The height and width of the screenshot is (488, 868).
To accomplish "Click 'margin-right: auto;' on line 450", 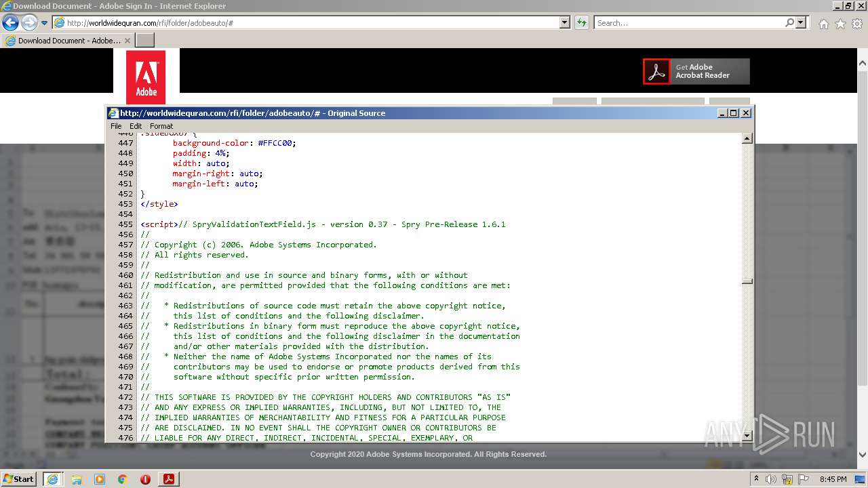I will (217, 174).
